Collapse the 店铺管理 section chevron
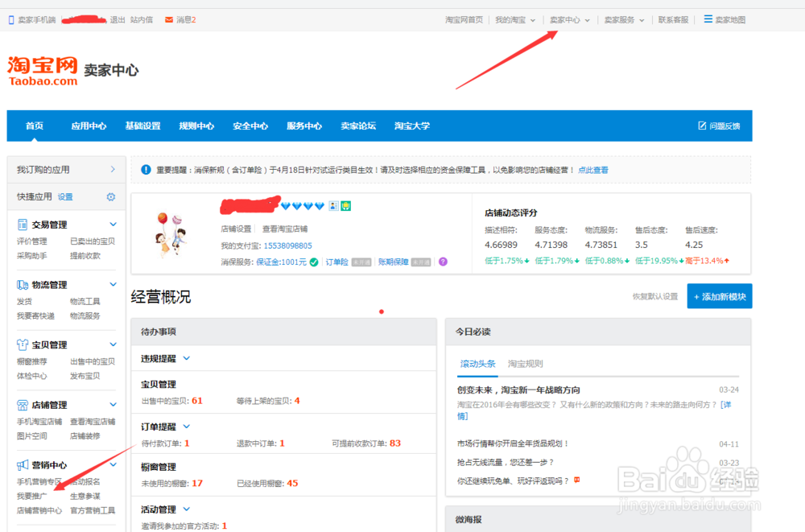Image resolution: width=805 pixels, height=532 pixels. pyautogui.click(x=113, y=405)
